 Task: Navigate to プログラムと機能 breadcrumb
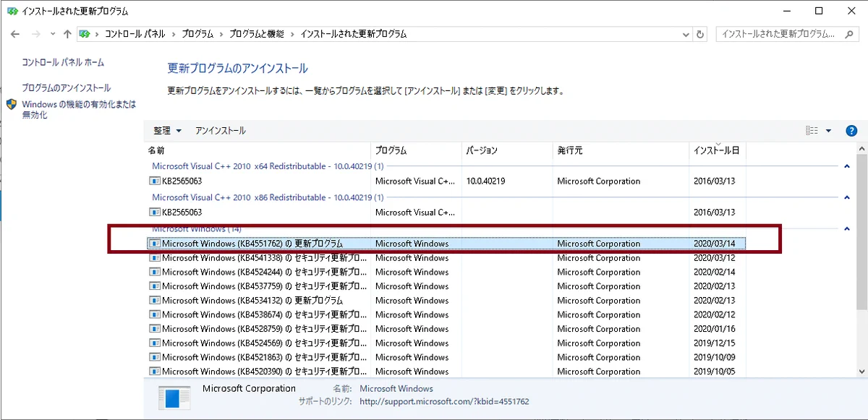pyautogui.click(x=256, y=34)
